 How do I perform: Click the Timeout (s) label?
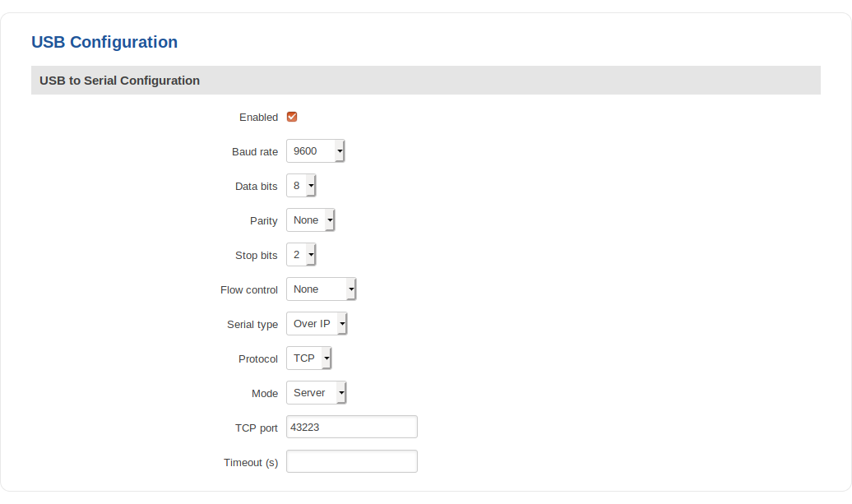[251, 463]
